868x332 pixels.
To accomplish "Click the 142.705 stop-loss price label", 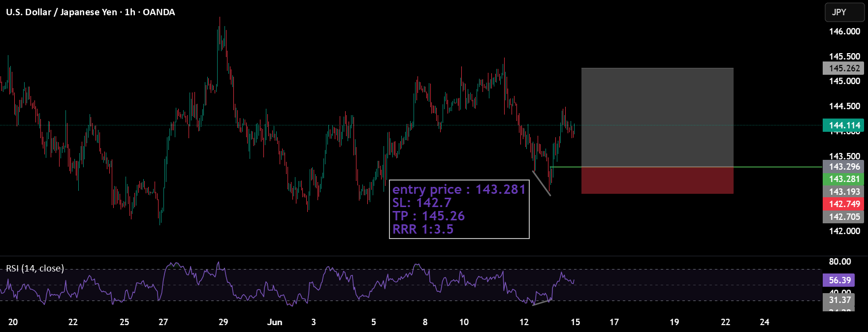I will pos(843,217).
